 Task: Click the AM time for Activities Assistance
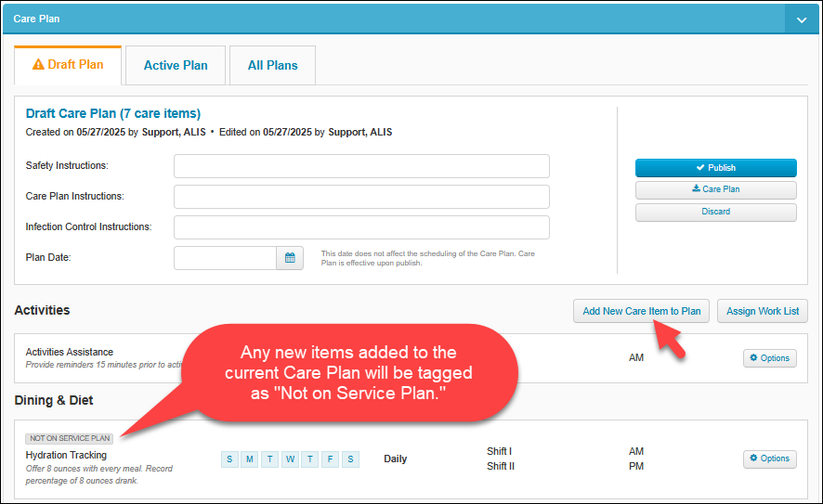click(x=636, y=357)
